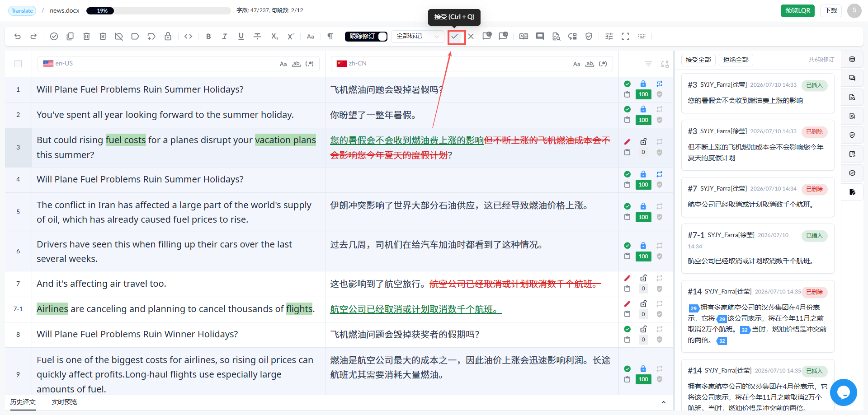Click the 拒绝全部 button
The width and height of the screenshot is (868, 415).
click(x=736, y=60)
